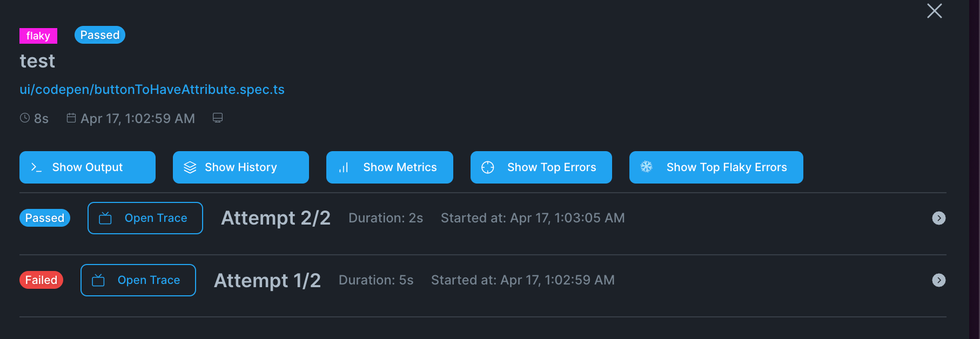Click the snowflake icon on Show Top Flaky Errors
This screenshot has height=339, width=980.
[x=646, y=167]
